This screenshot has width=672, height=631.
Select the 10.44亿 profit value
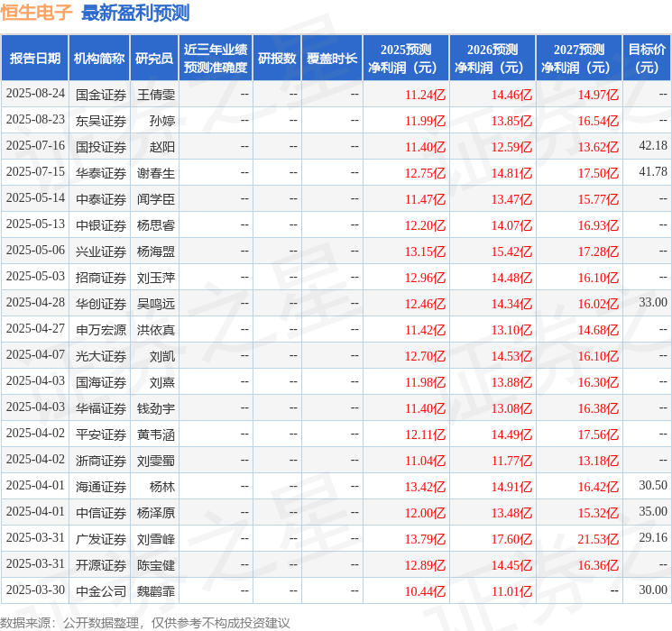(425, 591)
